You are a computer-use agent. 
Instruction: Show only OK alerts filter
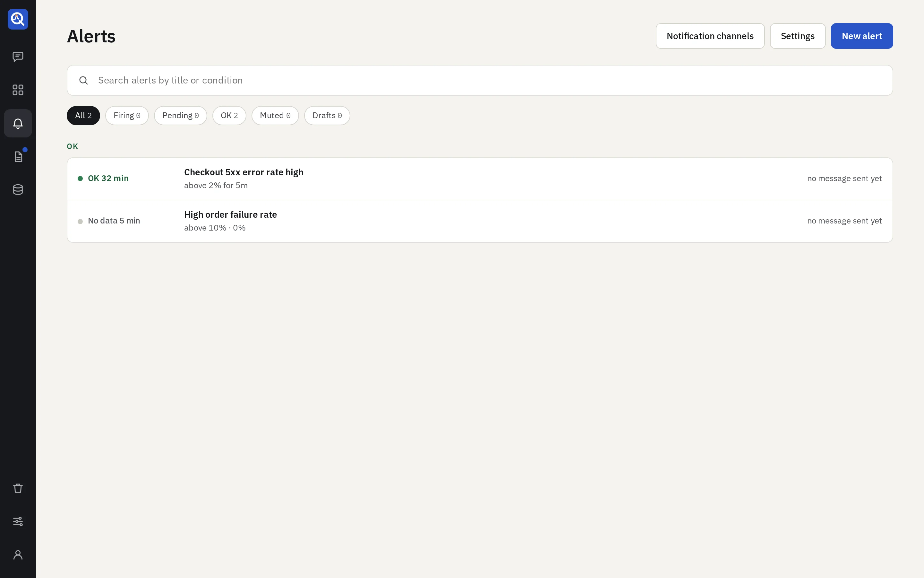(x=229, y=116)
